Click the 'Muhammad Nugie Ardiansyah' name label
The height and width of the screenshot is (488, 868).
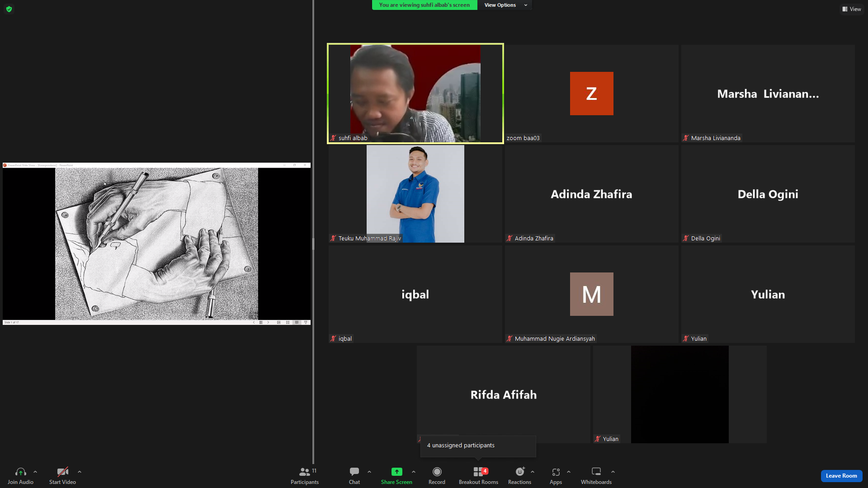555,339
